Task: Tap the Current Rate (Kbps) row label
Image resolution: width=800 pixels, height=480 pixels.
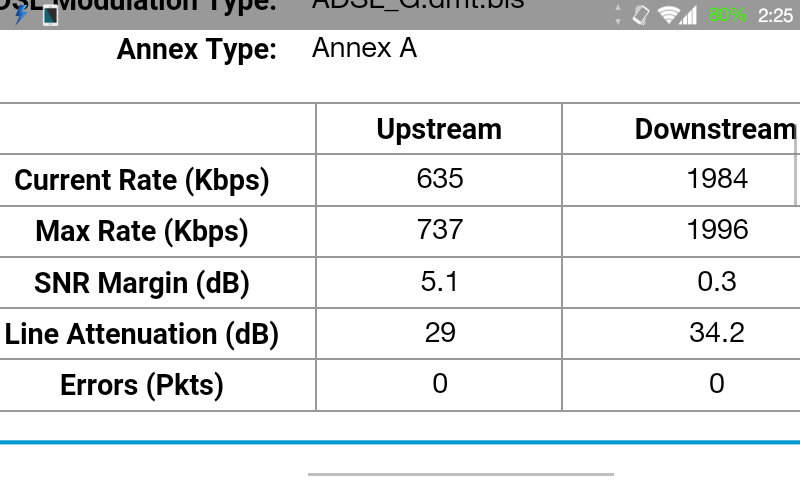Action: click(x=142, y=181)
